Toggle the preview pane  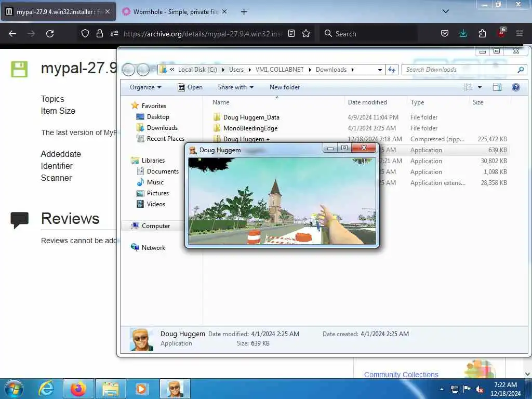[x=497, y=87]
